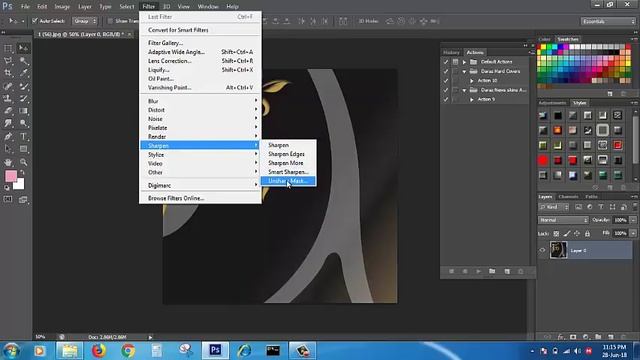Open Google Chrome from the taskbar

tap(128, 350)
